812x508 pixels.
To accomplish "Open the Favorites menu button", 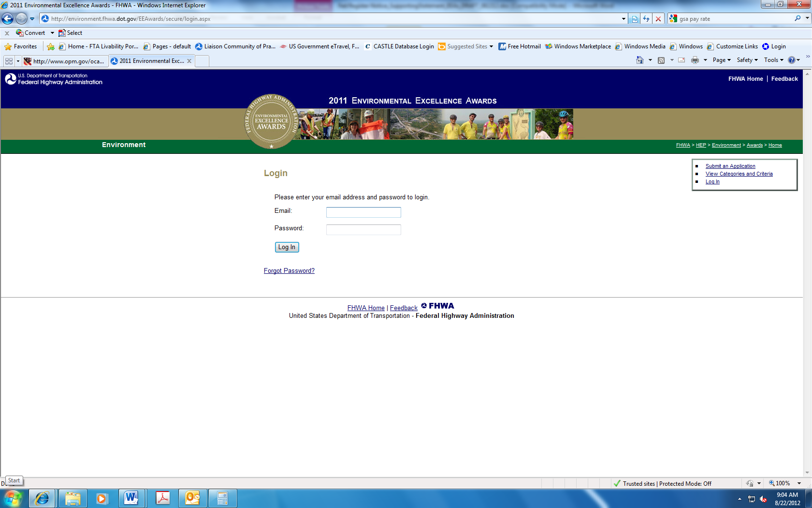I will click(x=21, y=46).
